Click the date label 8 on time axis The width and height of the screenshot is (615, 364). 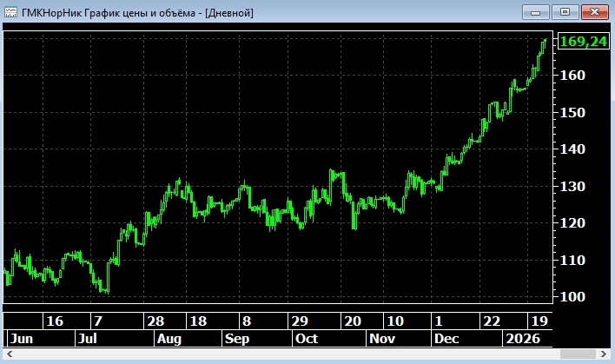[247, 321]
